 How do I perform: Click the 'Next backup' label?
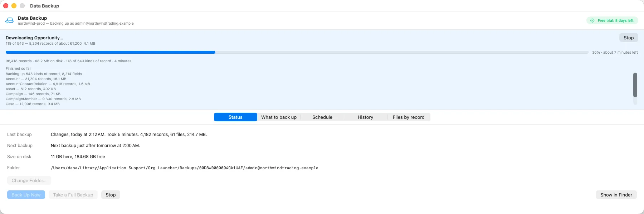(20, 146)
